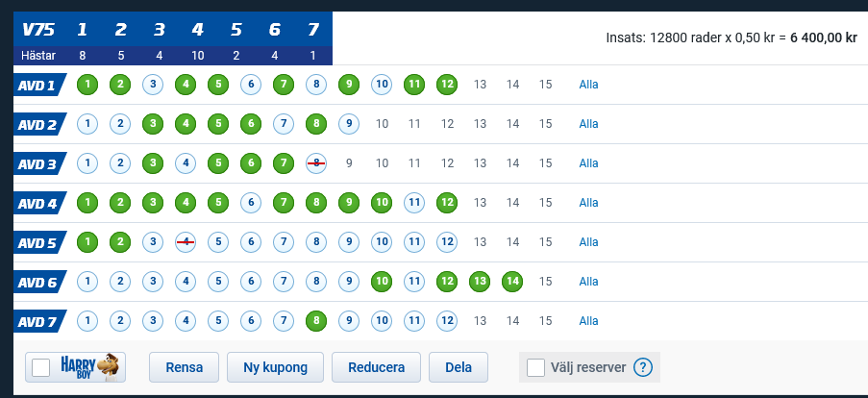Click the help question mark icon
868x398 pixels.
[643, 367]
